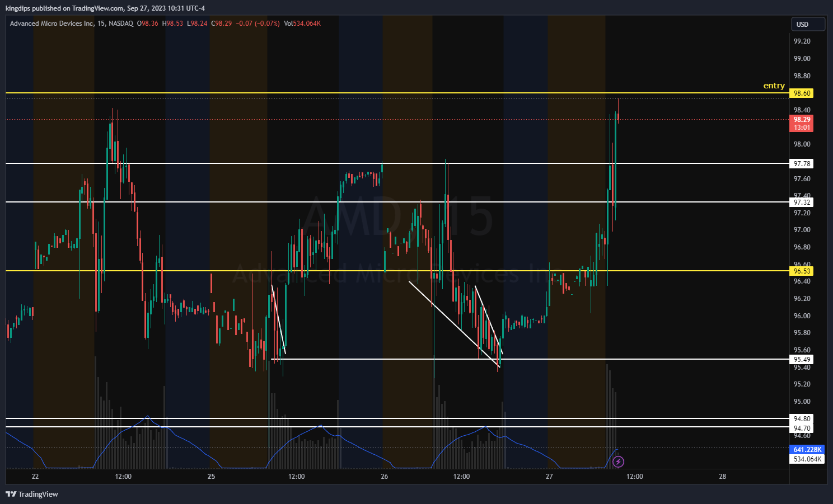Click the yellow 96.53 price label
Image resolution: width=833 pixels, height=504 pixels.
tap(802, 271)
